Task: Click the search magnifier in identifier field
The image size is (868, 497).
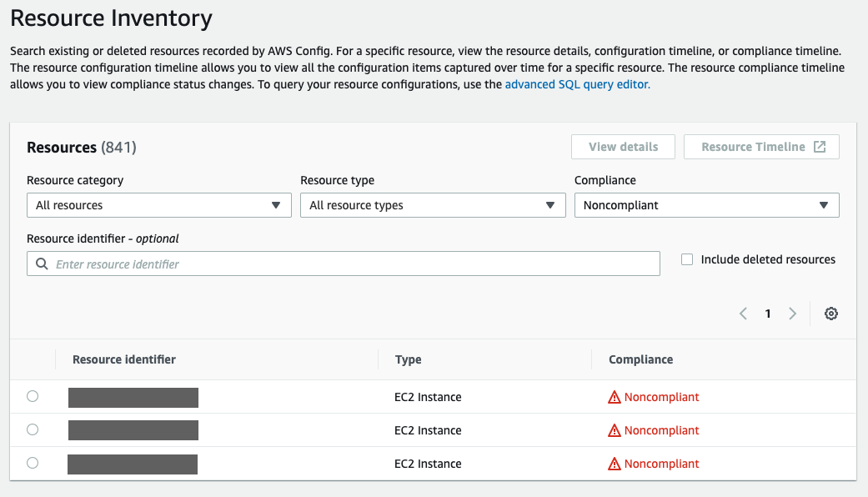Action: point(43,264)
